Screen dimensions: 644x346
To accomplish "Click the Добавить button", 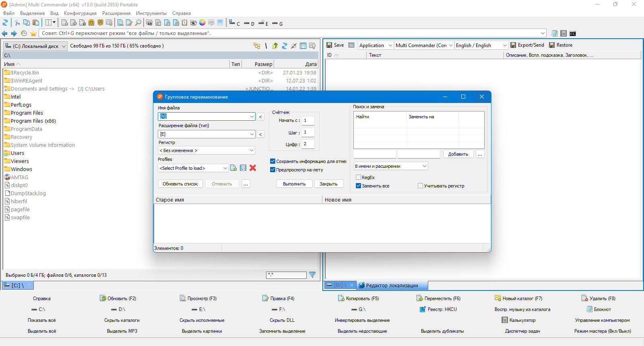I will click(x=458, y=154).
